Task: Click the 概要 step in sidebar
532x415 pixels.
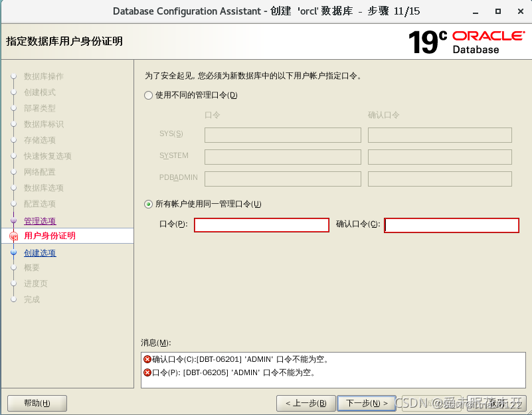Action: pos(32,268)
